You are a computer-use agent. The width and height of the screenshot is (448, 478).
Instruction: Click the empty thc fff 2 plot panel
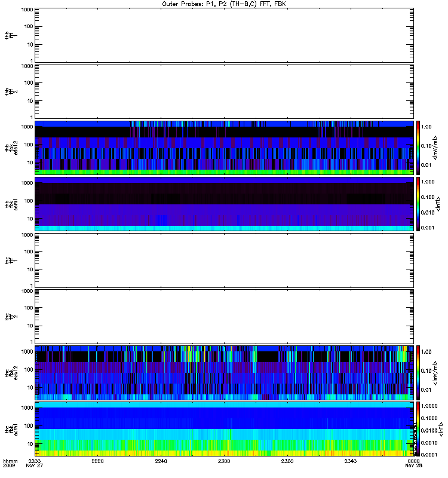pyautogui.click(x=224, y=317)
